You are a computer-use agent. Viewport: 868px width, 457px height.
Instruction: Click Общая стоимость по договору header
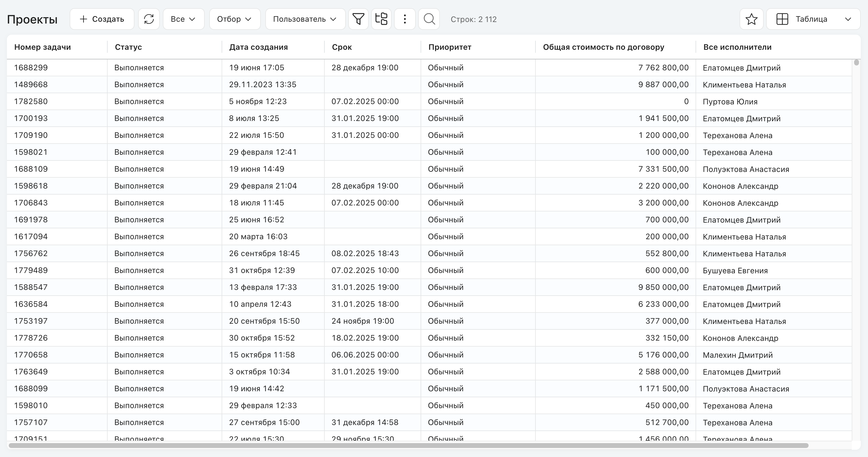604,47
